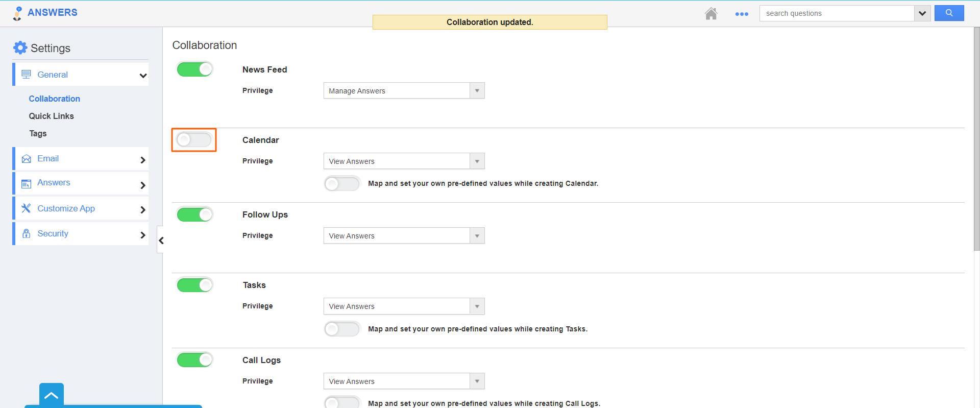Click the blue search magnifier button
This screenshot has height=408, width=980.
click(x=949, y=13)
